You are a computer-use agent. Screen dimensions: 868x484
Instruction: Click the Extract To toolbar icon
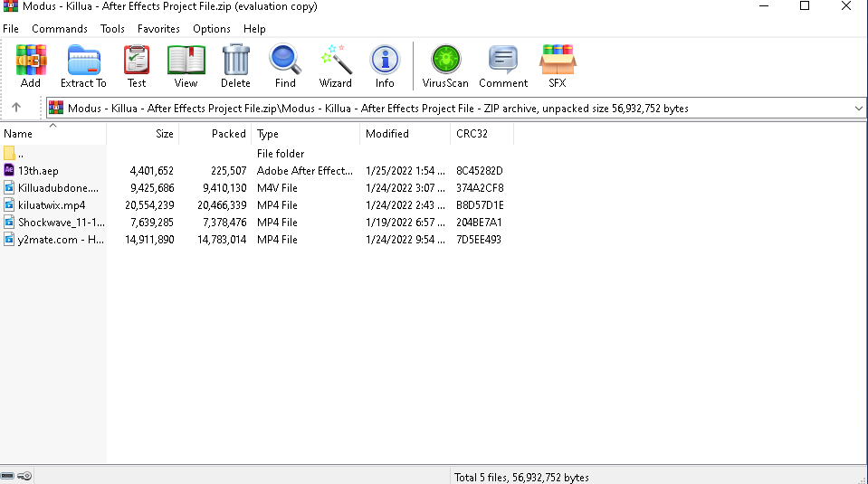pyautogui.click(x=83, y=60)
